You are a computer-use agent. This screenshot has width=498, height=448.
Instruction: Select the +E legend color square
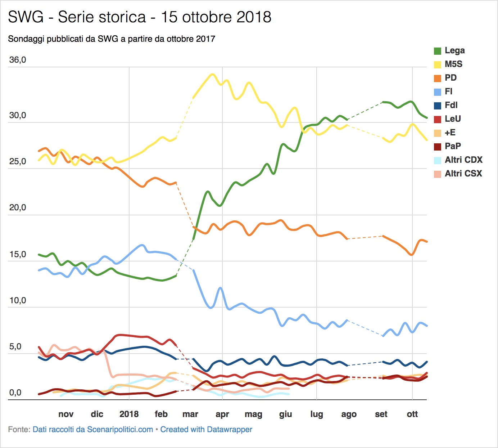tap(438, 133)
